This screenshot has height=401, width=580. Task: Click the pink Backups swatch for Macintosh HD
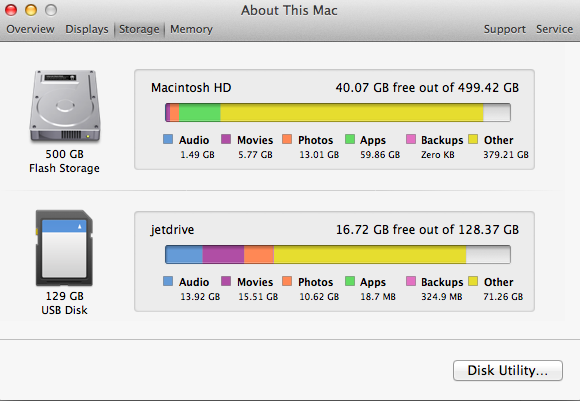tap(411, 139)
